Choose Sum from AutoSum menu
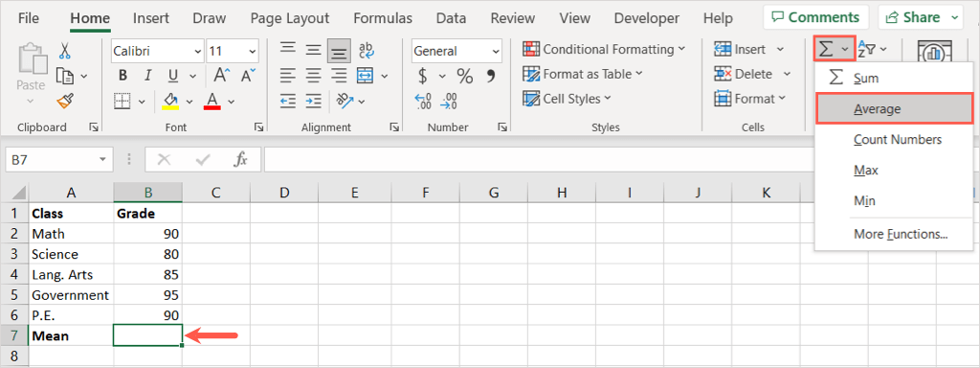The image size is (980, 368). pos(894,79)
